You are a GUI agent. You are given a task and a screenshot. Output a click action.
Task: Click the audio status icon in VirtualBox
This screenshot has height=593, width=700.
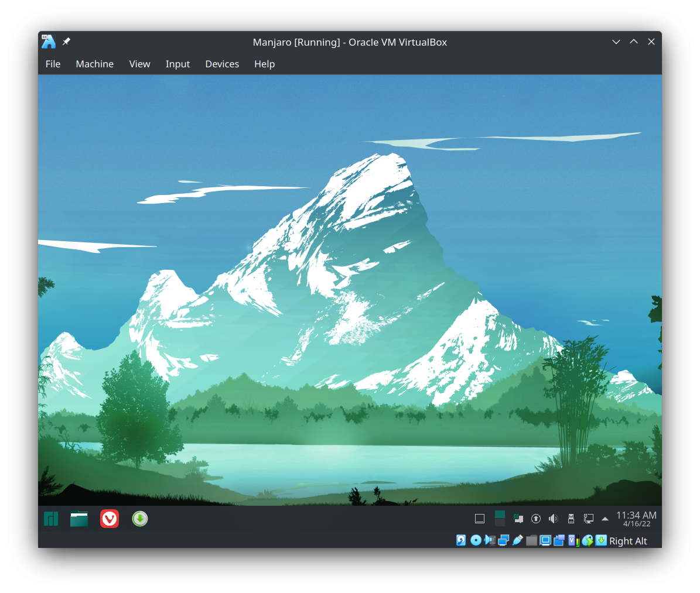490,540
